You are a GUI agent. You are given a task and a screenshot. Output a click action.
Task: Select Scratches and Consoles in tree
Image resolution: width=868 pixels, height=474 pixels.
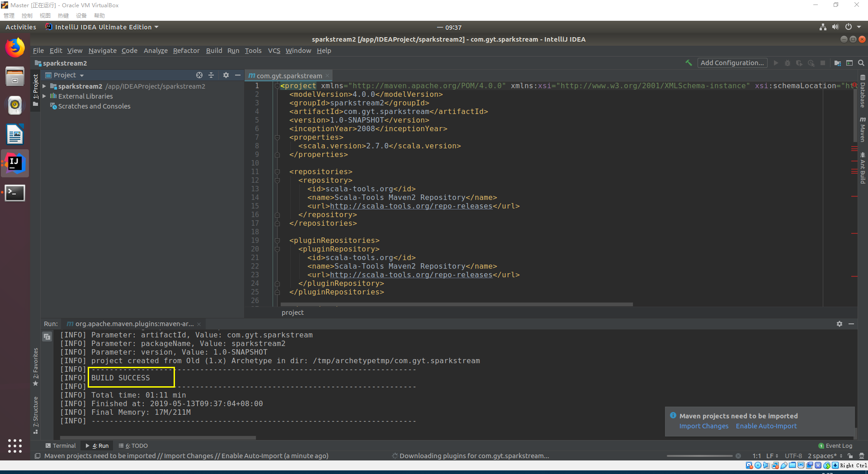tap(94, 106)
